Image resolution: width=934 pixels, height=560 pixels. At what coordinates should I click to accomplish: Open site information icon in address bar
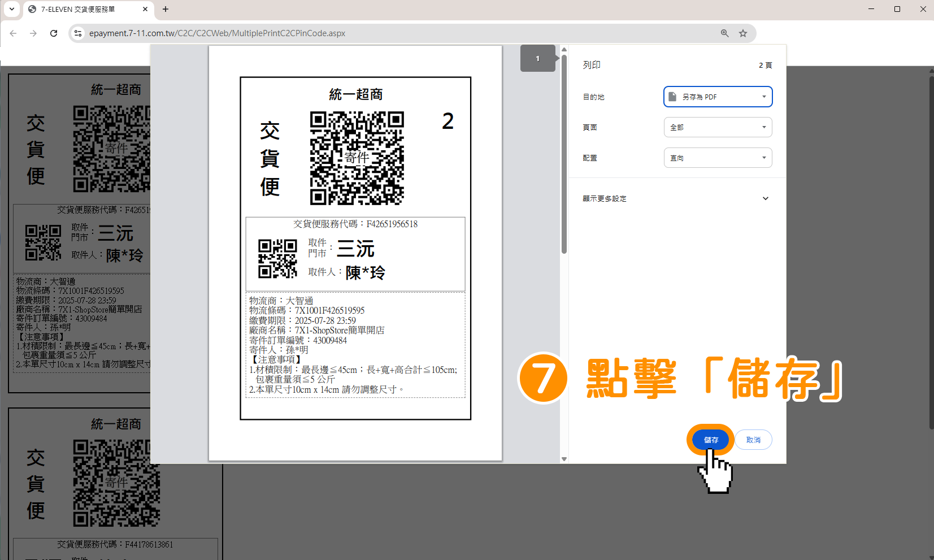(x=78, y=33)
